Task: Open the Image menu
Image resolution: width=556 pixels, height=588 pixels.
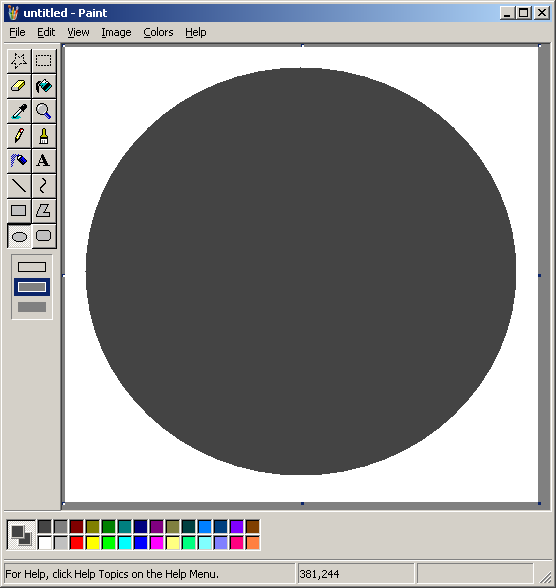Action: pyautogui.click(x=116, y=33)
